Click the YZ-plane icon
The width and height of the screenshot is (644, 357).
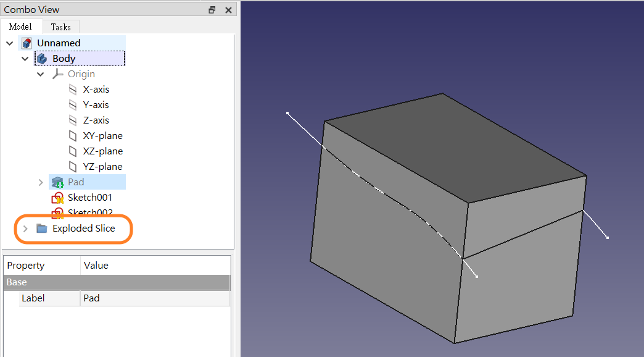tap(73, 167)
